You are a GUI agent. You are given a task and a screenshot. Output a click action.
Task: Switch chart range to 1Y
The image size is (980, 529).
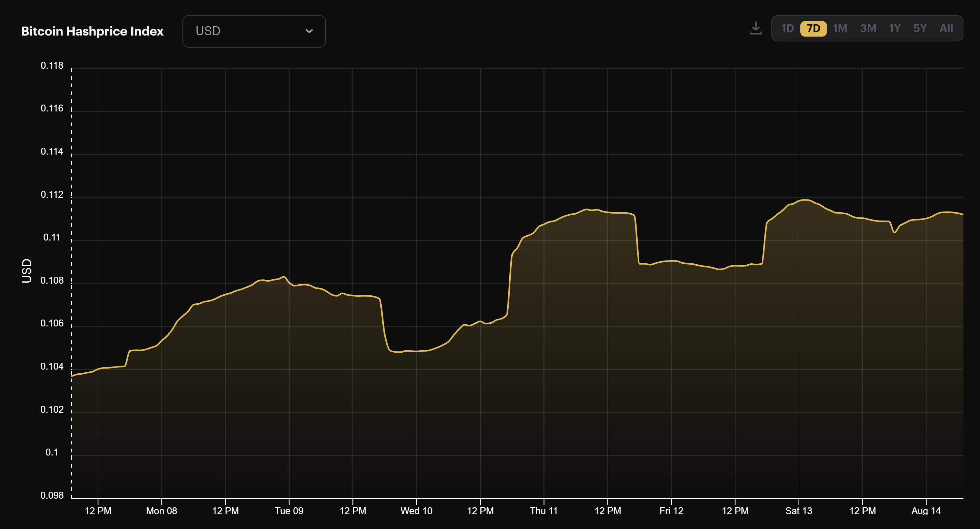pos(895,29)
